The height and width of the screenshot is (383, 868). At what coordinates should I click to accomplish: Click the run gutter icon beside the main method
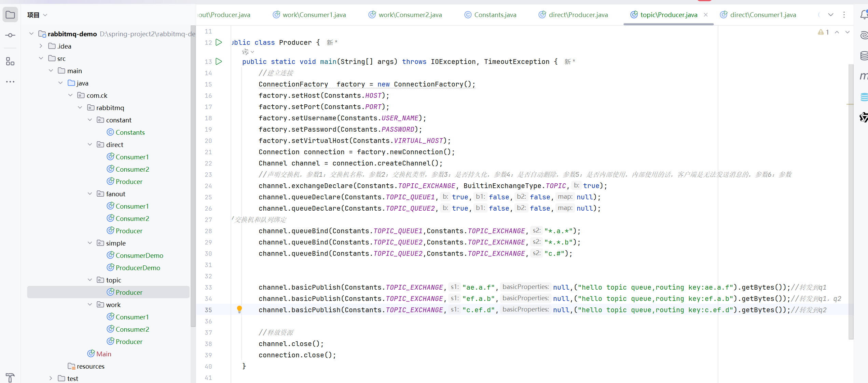tap(219, 62)
